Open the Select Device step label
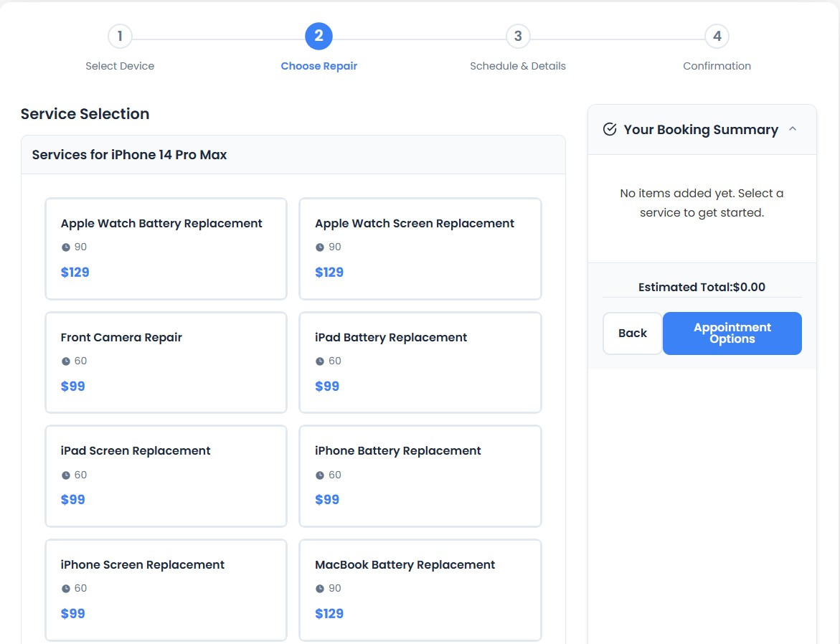840x644 pixels. [x=120, y=66]
